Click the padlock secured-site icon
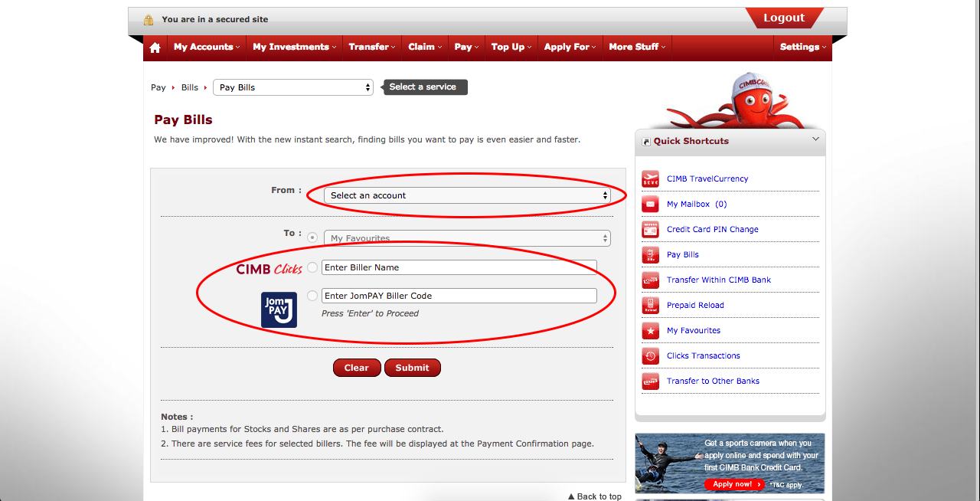980x501 pixels. tap(149, 19)
